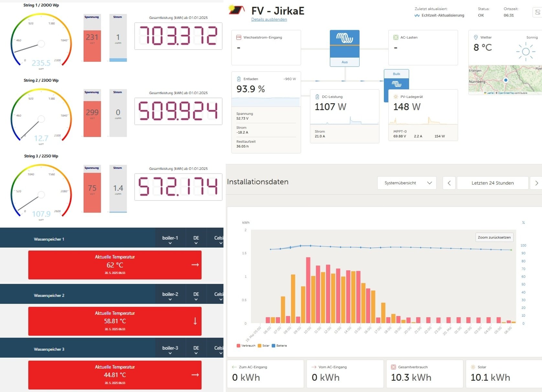Click the AC-Lasten card icon

(396, 38)
